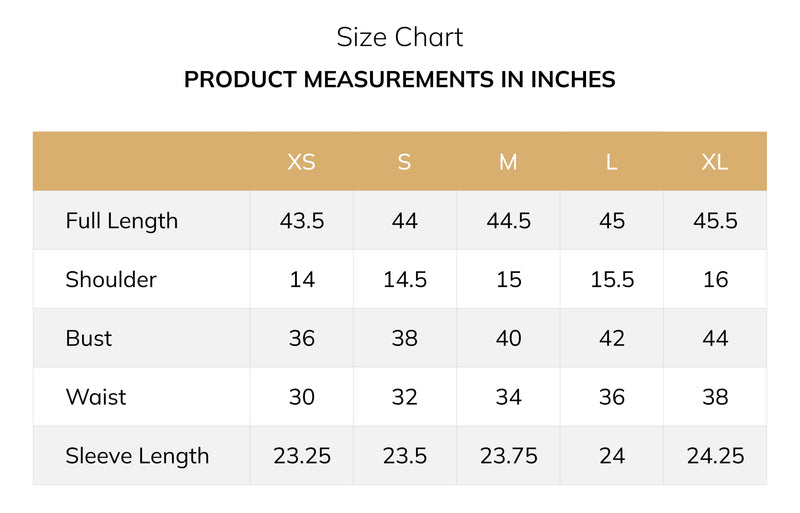Click the 45.5 Full Length XL cell
Screen dimensions: 800x513
715,221
